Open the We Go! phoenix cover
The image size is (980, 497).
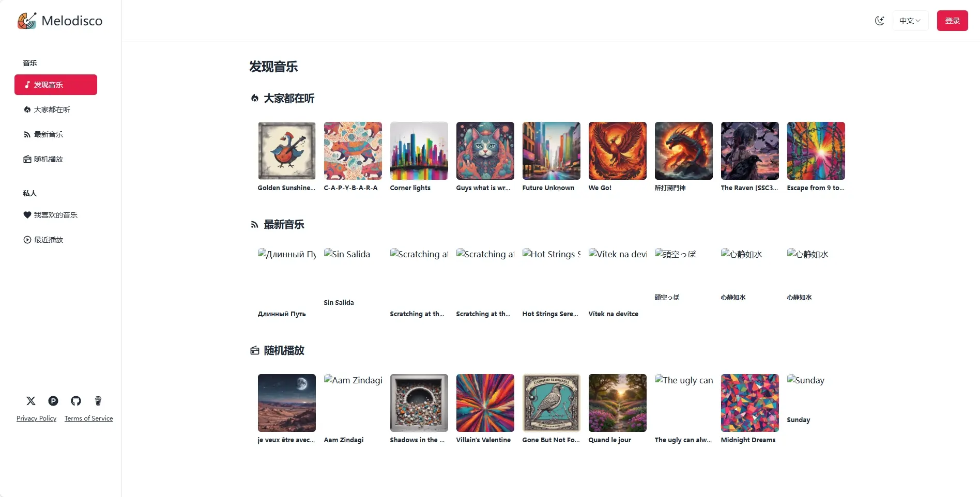[618, 151]
